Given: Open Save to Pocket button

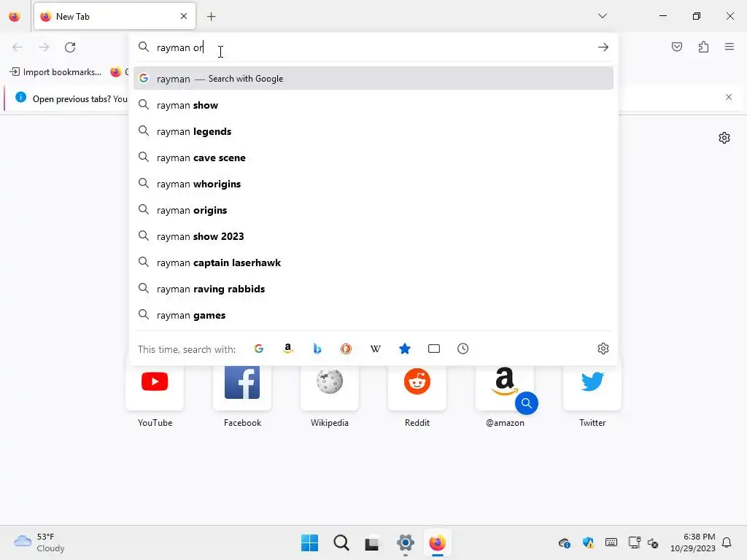Looking at the screenshot, I should click(677, 47).
